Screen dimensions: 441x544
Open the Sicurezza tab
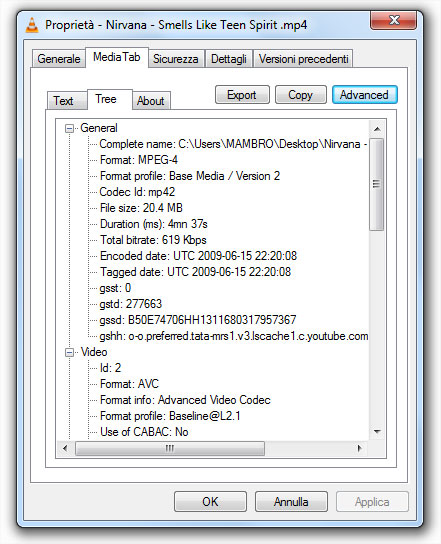[x=176, y=59]
